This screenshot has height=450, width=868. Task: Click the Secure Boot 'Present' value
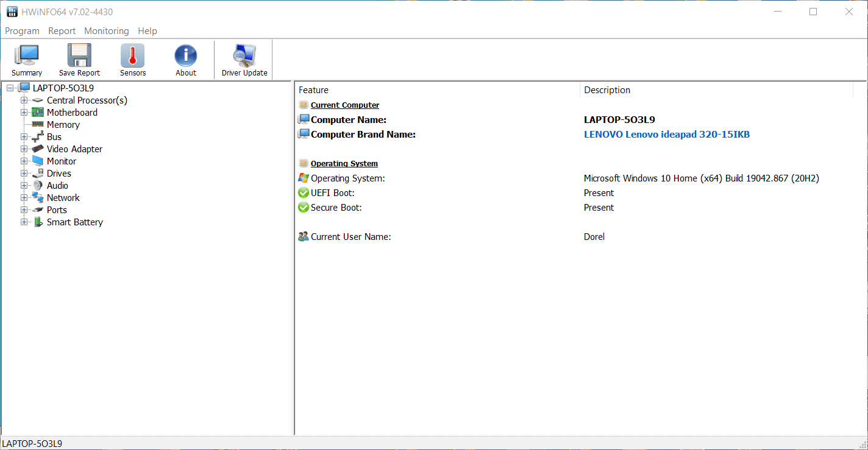[x=599, y=208]
